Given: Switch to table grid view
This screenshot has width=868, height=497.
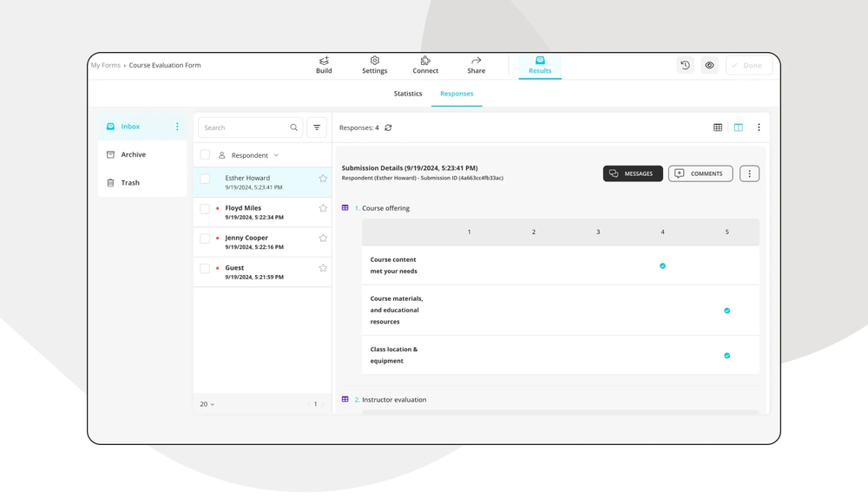Looking at the screenshot, I should [x=718, y=128].
